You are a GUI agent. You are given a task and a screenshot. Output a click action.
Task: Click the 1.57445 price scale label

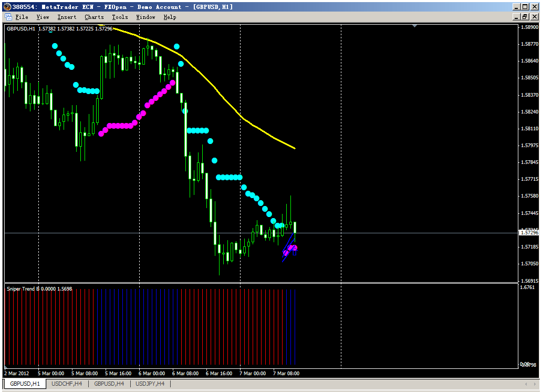pyautogui.click(x=529, y=213)
